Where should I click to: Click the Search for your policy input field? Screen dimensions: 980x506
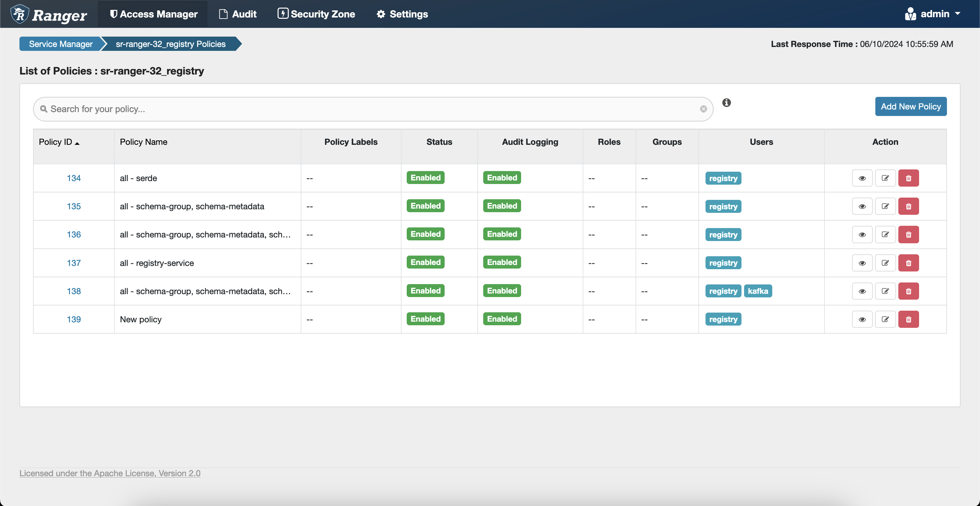click(x=373, y=109)
